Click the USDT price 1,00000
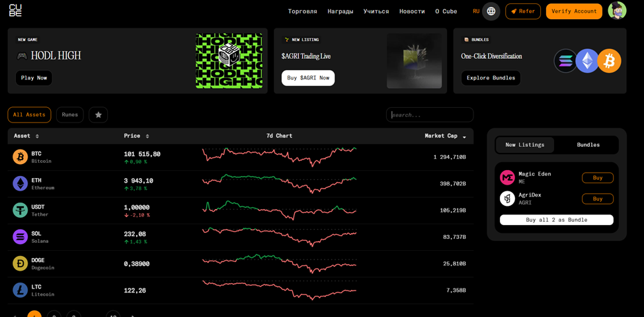Viewport: 644px width, 317px height. (x=137, y=208)
